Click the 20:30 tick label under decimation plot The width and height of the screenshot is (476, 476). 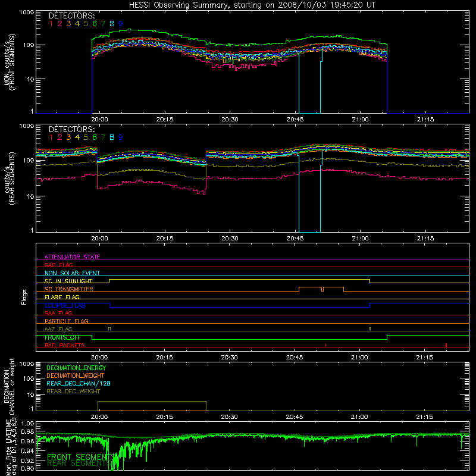pos(229,417)
